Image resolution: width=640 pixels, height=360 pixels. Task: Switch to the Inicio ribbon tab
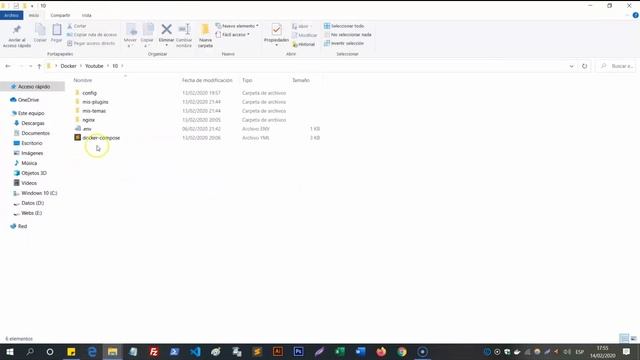[34, 15]
